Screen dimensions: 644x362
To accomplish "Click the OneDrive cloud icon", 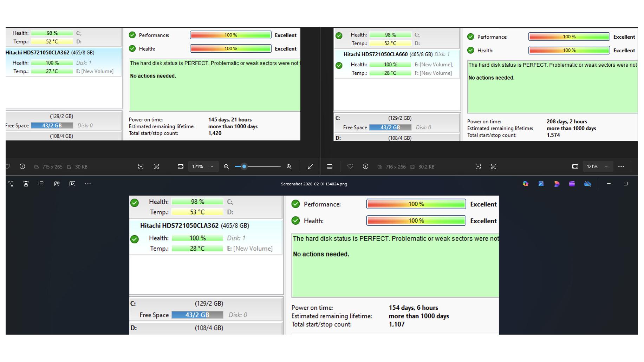I will point(587,184).
